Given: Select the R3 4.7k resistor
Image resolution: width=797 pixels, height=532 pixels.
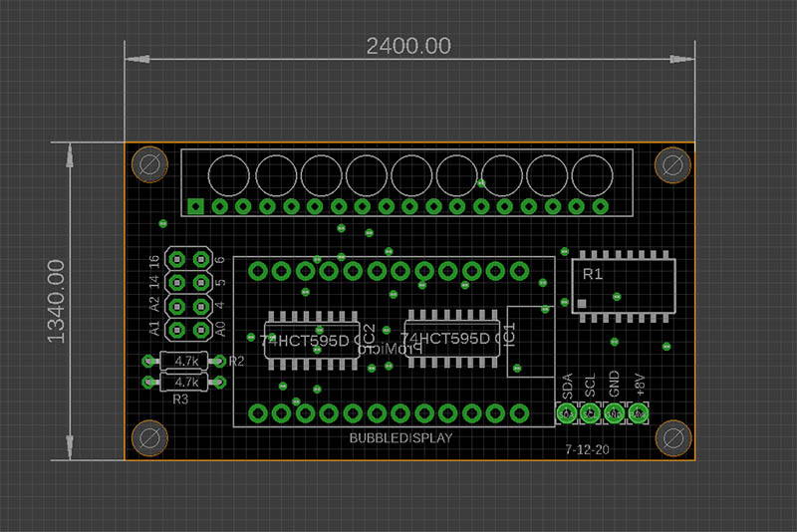Looking at the screenshot, I should tap(185, 382).
